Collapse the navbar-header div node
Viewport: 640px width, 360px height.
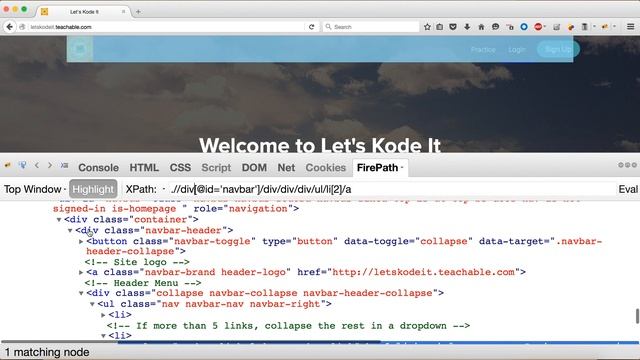click(70, 231)
